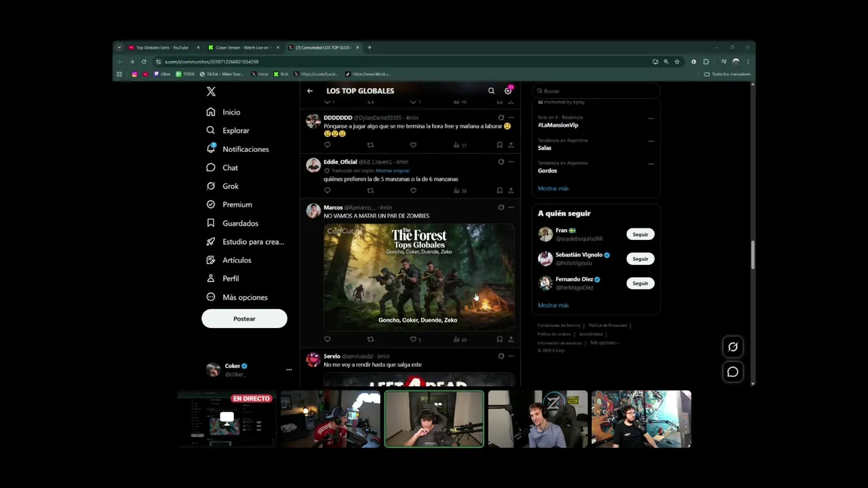The height and width of the screenshot is (488, 868).
Task: Open The Forest image in Marcos's post
Action: (x=419, y=277)
